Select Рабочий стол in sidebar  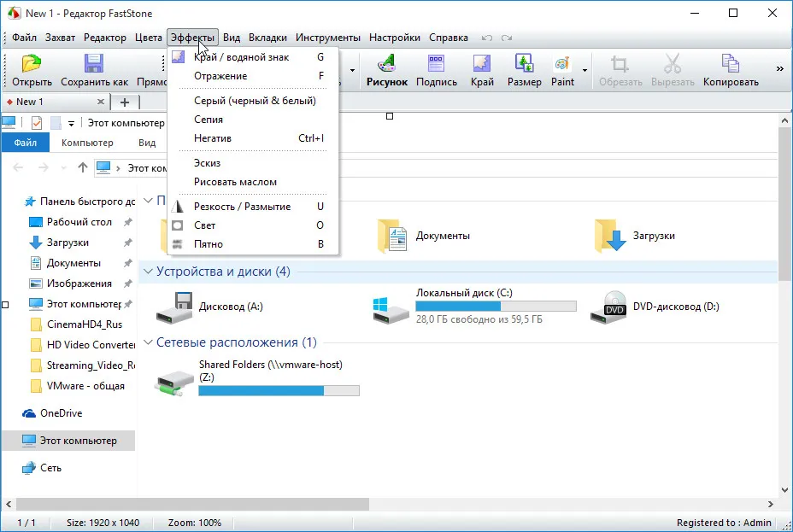coord(79,222)
